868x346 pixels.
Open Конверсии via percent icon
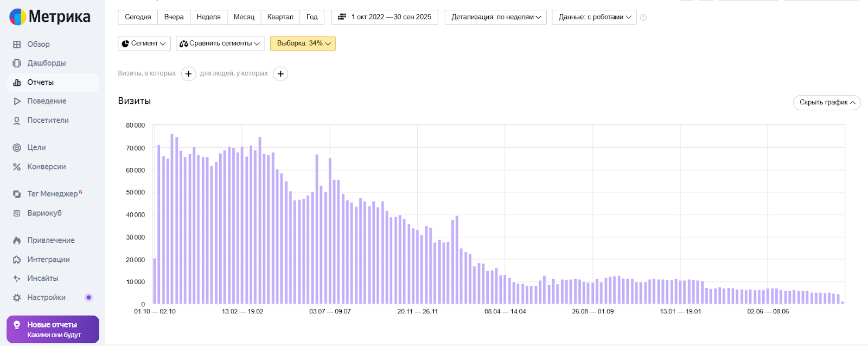click(17, 167)
